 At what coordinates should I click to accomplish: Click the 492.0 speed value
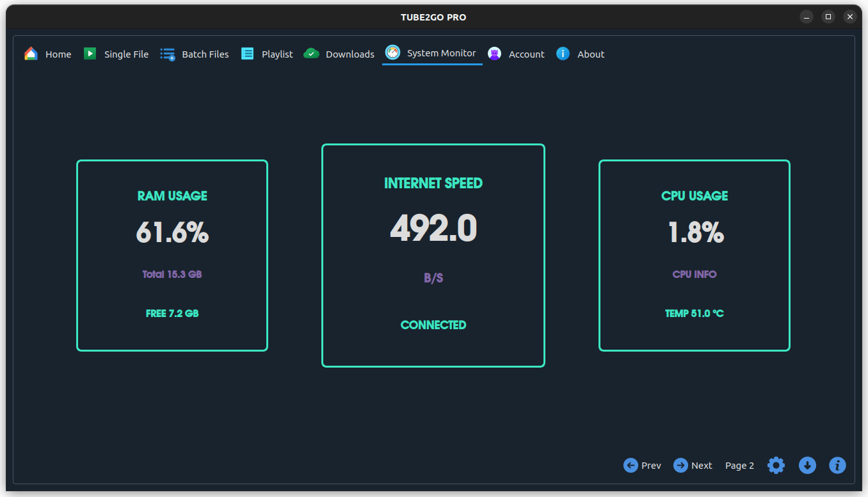tap(433, 227)
